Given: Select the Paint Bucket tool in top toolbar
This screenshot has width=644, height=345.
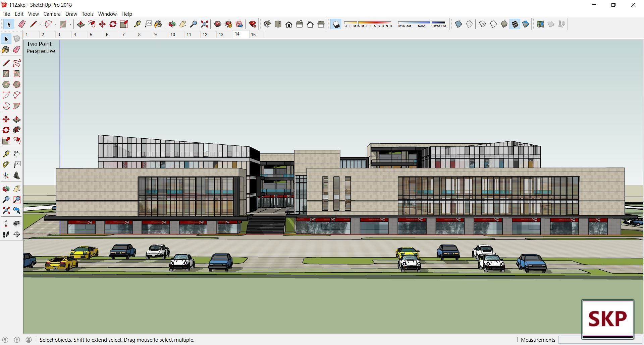Looking at the screenshot, I should point(158,24).
